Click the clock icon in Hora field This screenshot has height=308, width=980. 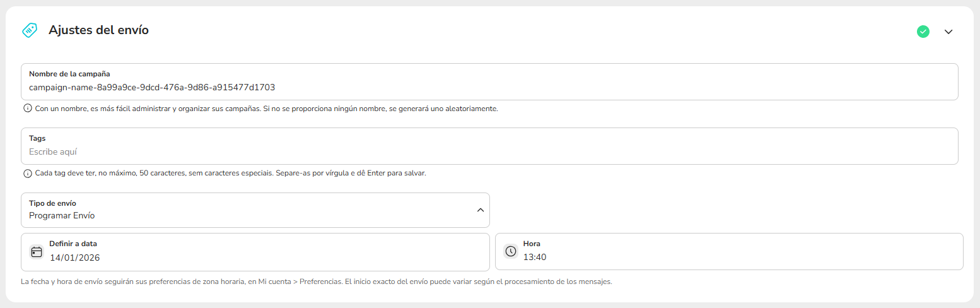[510, 251]
